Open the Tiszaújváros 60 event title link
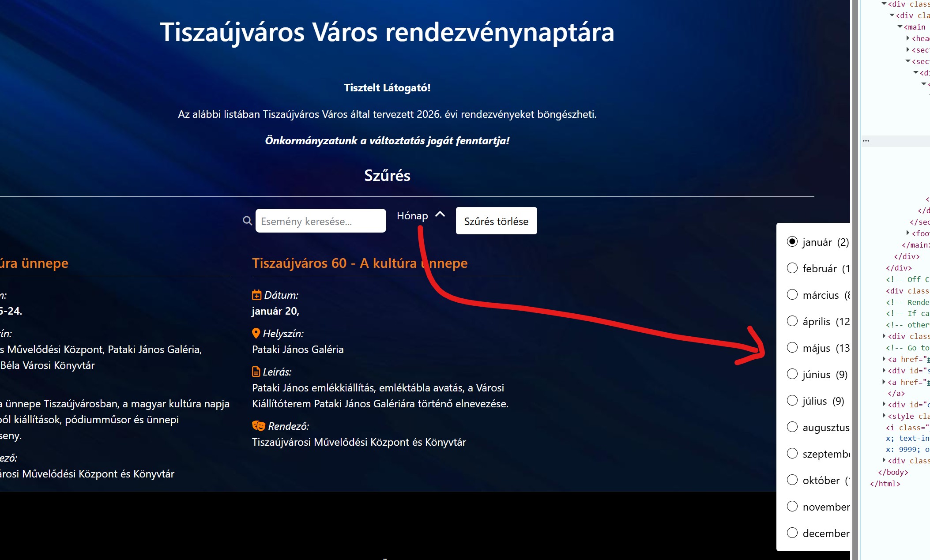 click(x=359, y=263)
